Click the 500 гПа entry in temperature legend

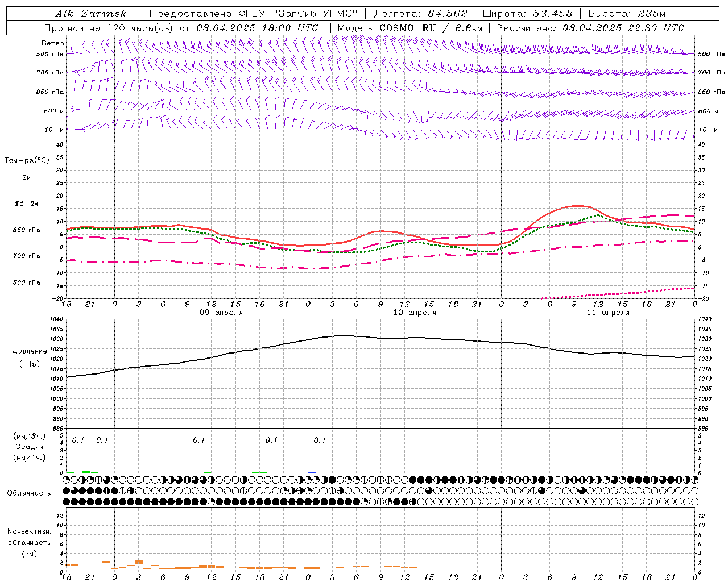26,282
